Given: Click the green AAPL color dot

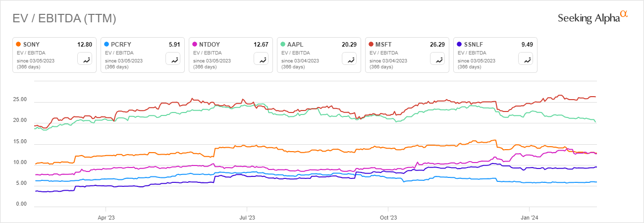Looking at the screenshot, I should 283,45.
